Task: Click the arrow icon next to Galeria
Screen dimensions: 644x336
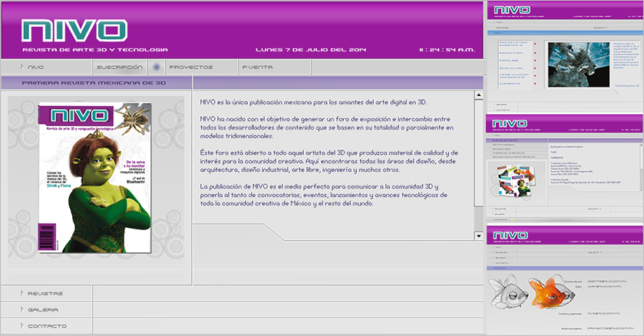Action: click(x=22, y=309)
